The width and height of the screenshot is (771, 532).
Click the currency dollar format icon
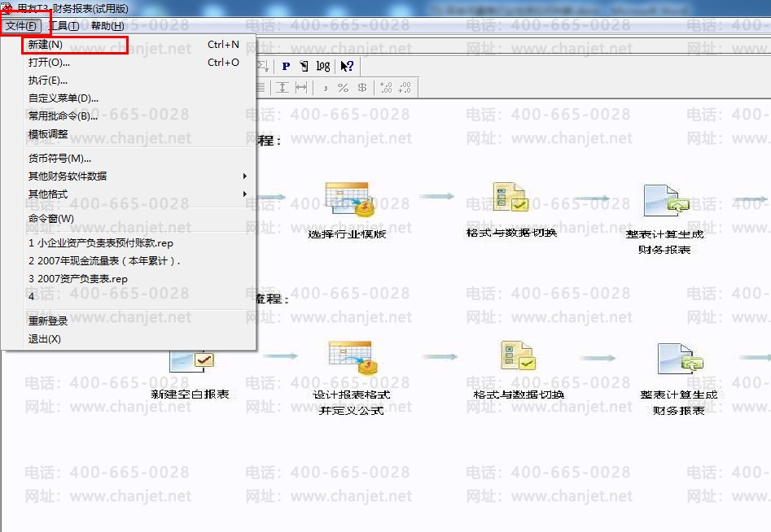pyautogui.click(x=362, y=88)
